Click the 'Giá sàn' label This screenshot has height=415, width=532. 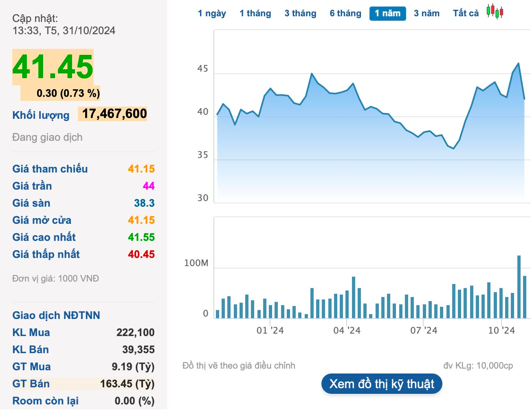(31, 203)
